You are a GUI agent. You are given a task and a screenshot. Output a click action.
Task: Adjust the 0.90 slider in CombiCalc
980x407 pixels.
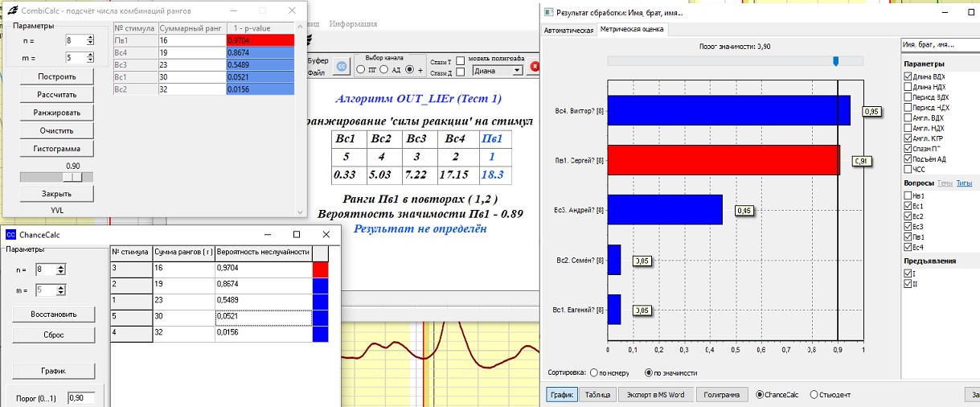tap(72, 177)
